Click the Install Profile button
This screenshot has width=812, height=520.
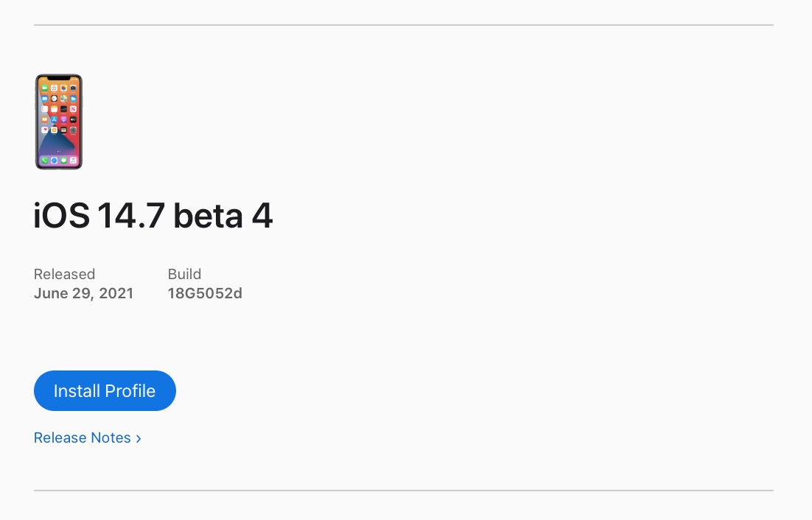click(x=105, y=390)
